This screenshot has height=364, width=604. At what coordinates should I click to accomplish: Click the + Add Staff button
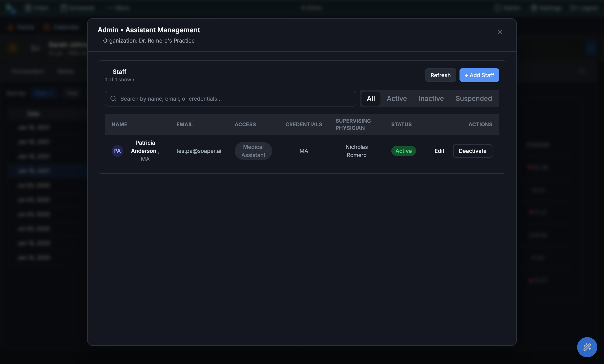479,75
